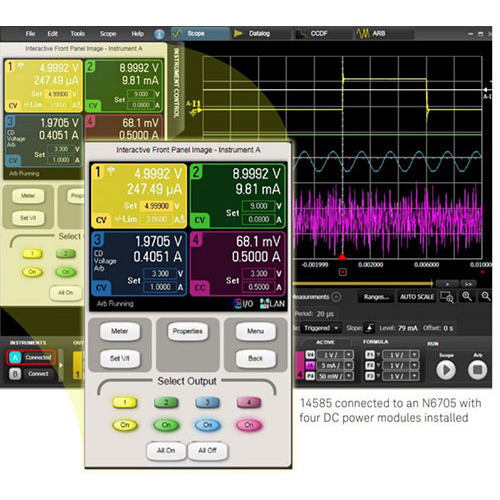This screenshot has width=500, height=500.
Task: Click the single-arrow scroll right button
Action: [x=447, y=284]
